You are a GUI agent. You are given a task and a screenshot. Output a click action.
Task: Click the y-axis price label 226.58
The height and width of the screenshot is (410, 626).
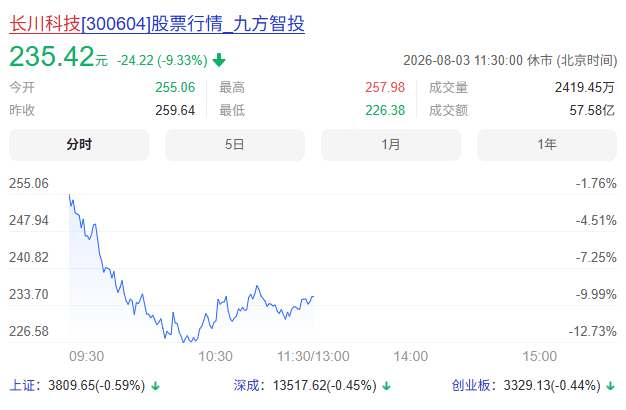(x=29, y=331)
